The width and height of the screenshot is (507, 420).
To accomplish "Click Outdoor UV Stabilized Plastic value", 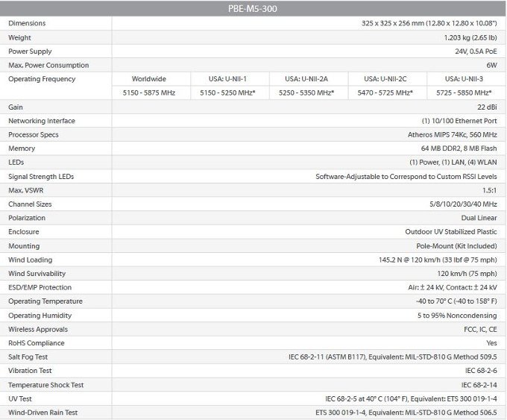I will 451,232.
